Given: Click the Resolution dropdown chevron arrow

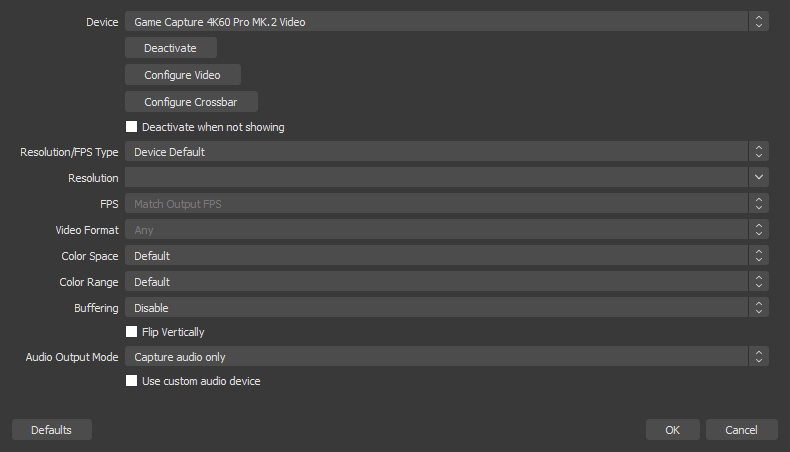Looking at the screenshot, I should click(760, 178).
